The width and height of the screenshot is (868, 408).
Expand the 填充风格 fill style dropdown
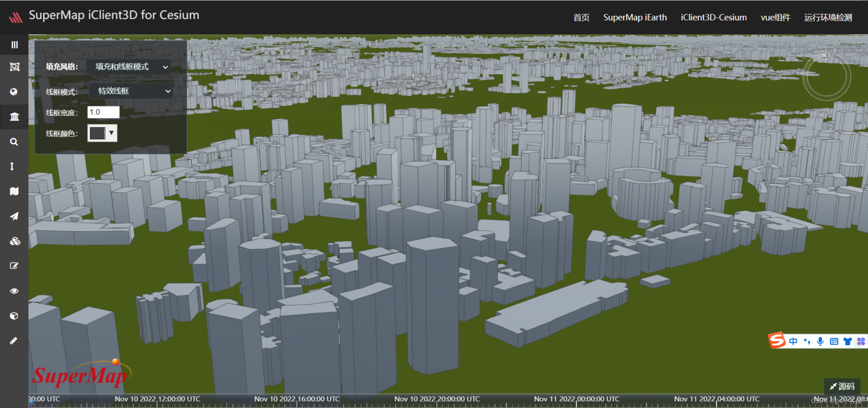128,67
